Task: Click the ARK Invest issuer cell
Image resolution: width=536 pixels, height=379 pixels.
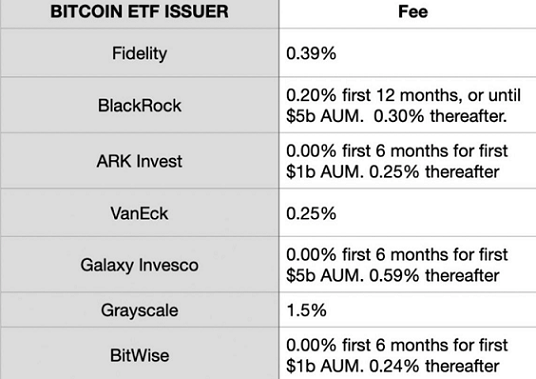Action: click(139, 161)
